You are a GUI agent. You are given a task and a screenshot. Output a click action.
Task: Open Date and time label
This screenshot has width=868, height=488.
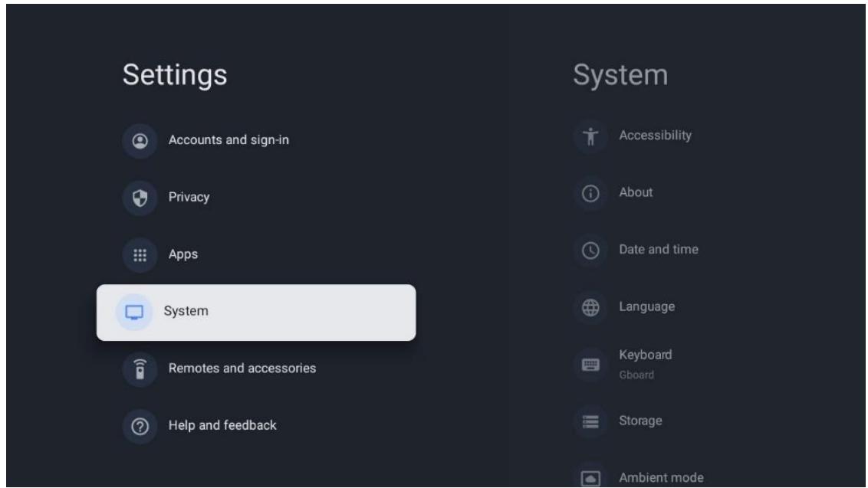pyautogui.click(x=658, y=249)
